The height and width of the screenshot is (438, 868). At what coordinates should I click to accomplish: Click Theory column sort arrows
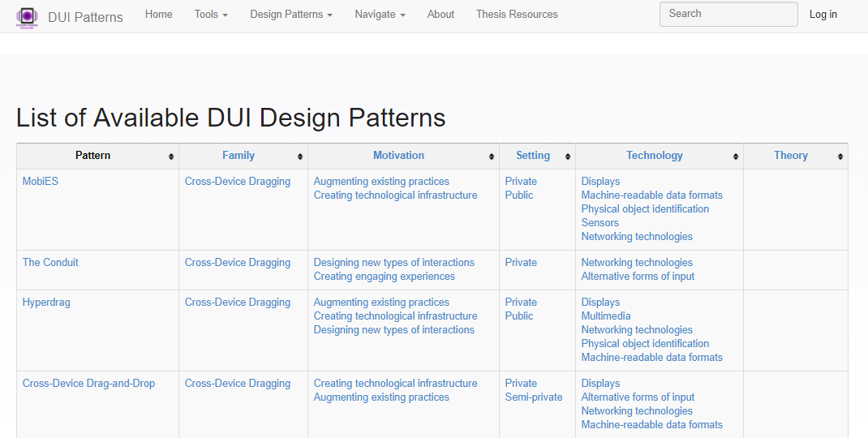(x=840, y=157)
